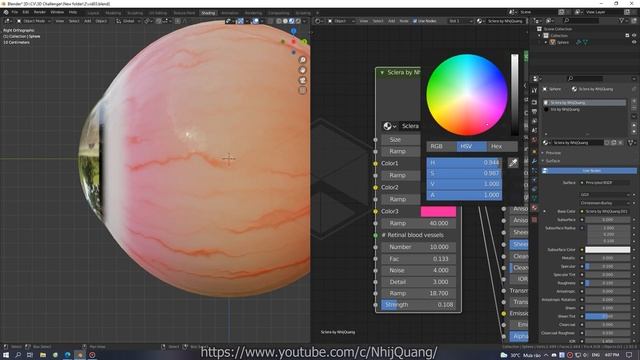This screenshot has height=360, width=640.
Task: Click the Strength 0.108 slider
Action: click(418, 305)
